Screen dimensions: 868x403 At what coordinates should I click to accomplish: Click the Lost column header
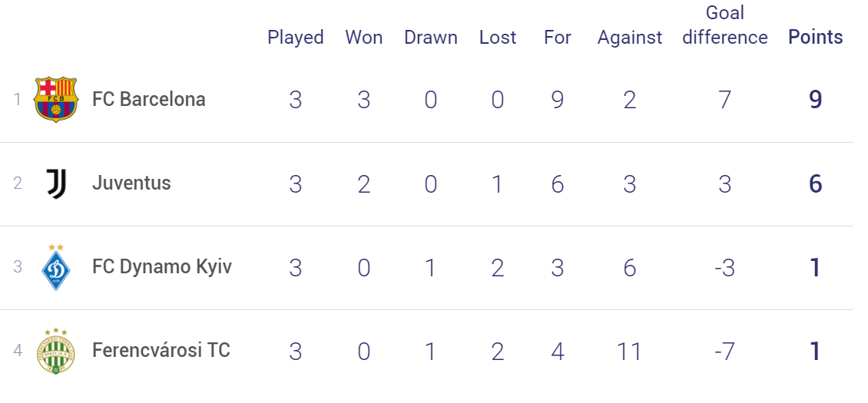tap(498, 37)
